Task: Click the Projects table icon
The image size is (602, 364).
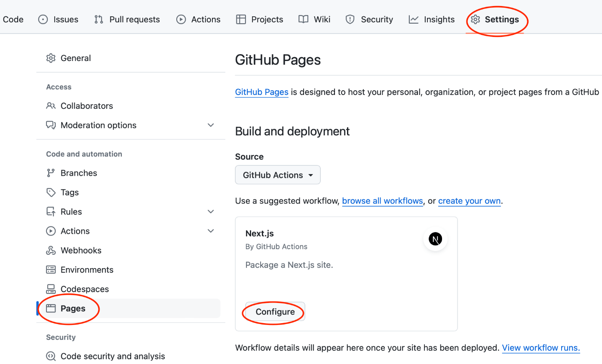Action: pos(241,19)
